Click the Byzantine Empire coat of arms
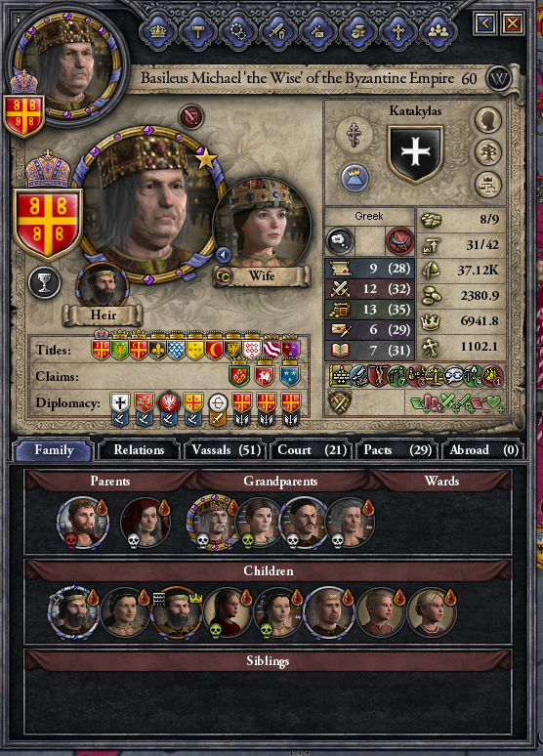 [x=47, y=224]
